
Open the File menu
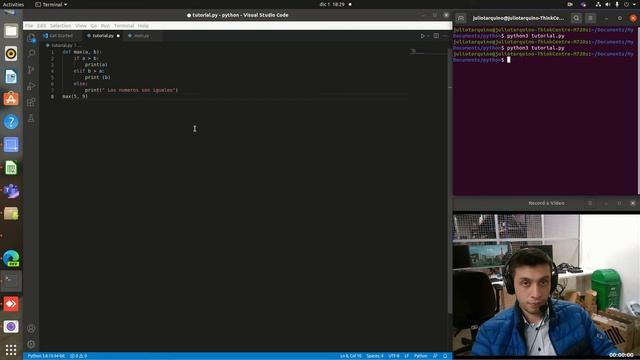[29, 26]
